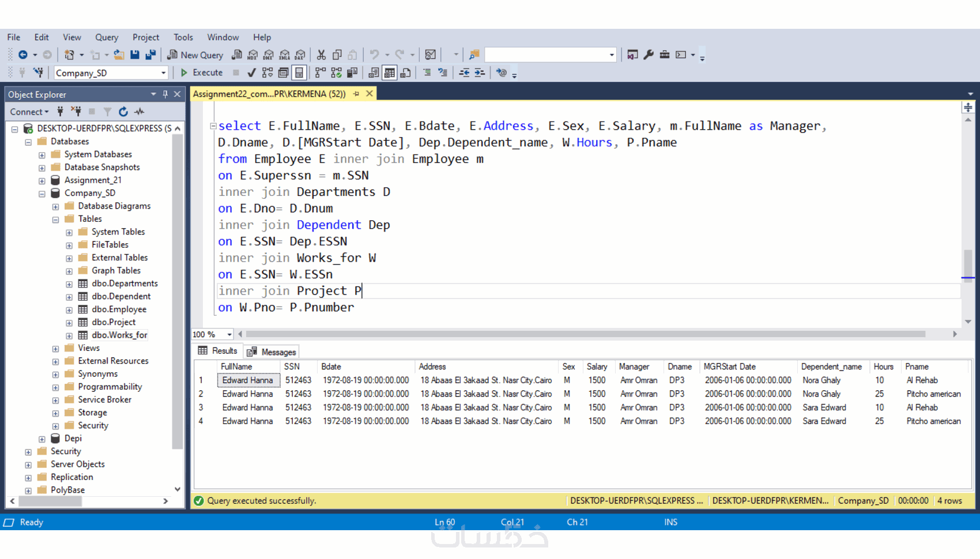Click the Find in Files icon

coord(474,55)
